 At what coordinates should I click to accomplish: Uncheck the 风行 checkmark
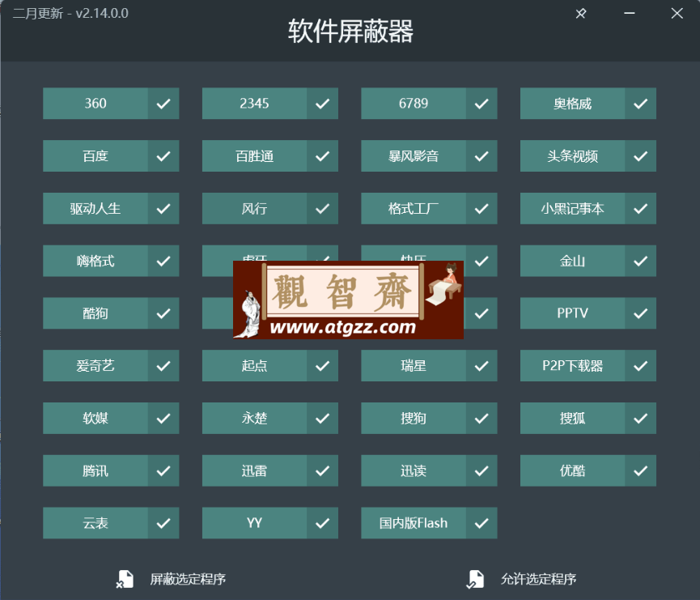pyautogui.click(x=322, y=208)
